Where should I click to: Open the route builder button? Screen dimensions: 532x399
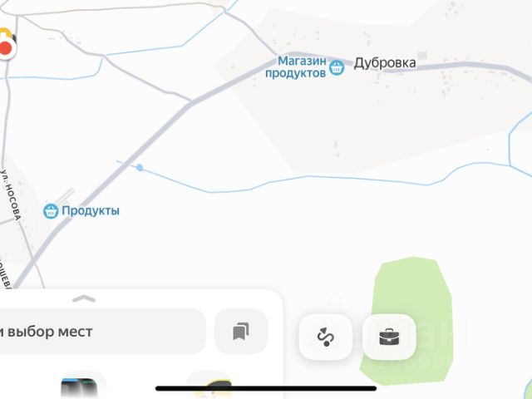tap(325, 337)
